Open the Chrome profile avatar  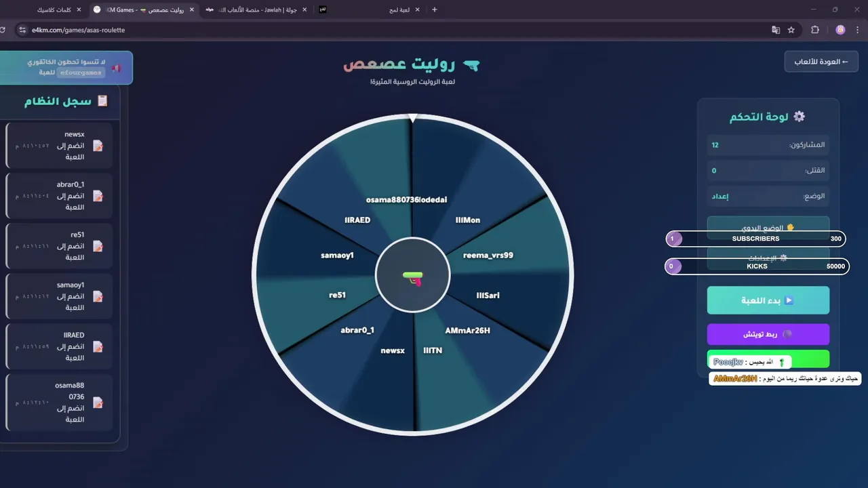coord(841,30)
